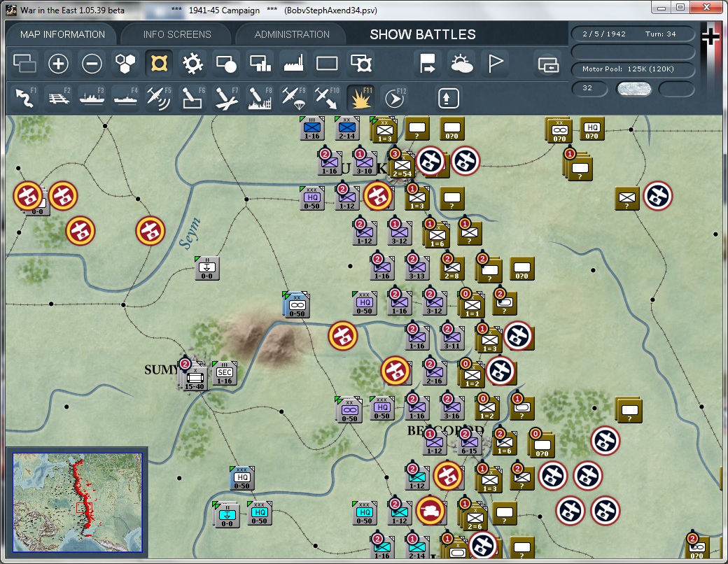Select the 15-40 unit stack at Sumy
The width and height of the screenshot is (728, 564).
(194, 377)
